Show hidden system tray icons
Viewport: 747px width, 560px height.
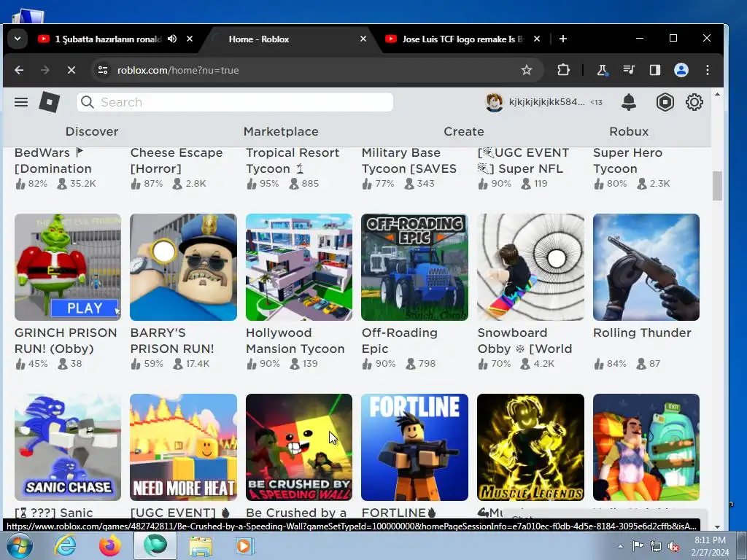pyautogui.click(x=620, y=546)
